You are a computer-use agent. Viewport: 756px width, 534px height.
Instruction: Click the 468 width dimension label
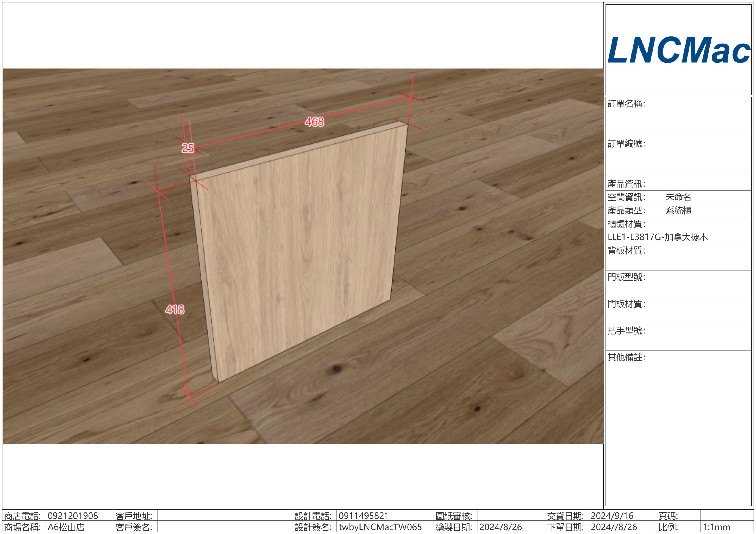point(314,122)
